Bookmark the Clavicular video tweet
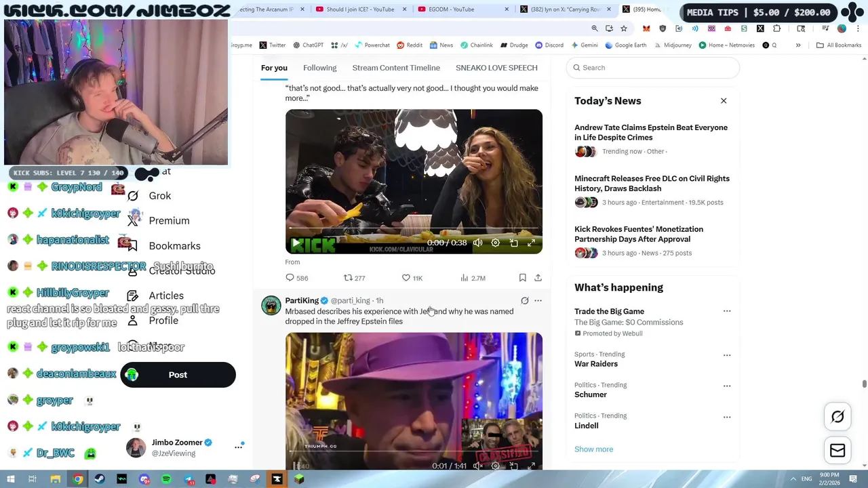Screen dimensions: 868x488 (x=522, y=278)
